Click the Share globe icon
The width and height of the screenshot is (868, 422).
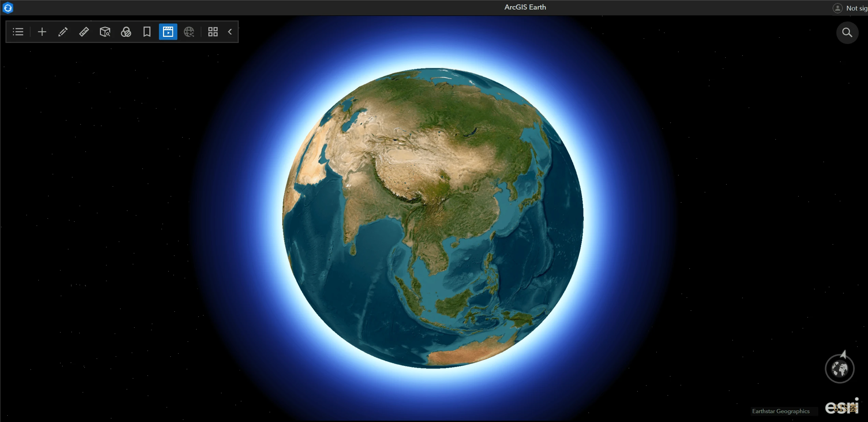[189, 32]
